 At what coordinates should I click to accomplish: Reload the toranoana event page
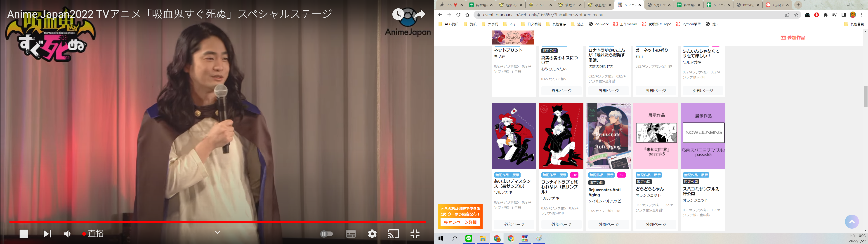pyautogui.click(x=458, y=15)
